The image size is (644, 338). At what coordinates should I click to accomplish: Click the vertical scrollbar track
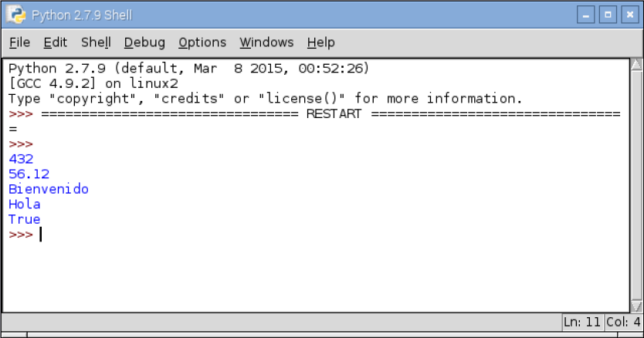636,186
